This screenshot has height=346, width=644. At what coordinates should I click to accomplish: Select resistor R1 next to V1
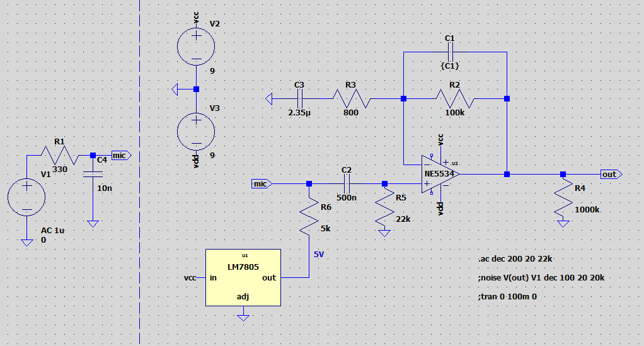coord(59,155)
